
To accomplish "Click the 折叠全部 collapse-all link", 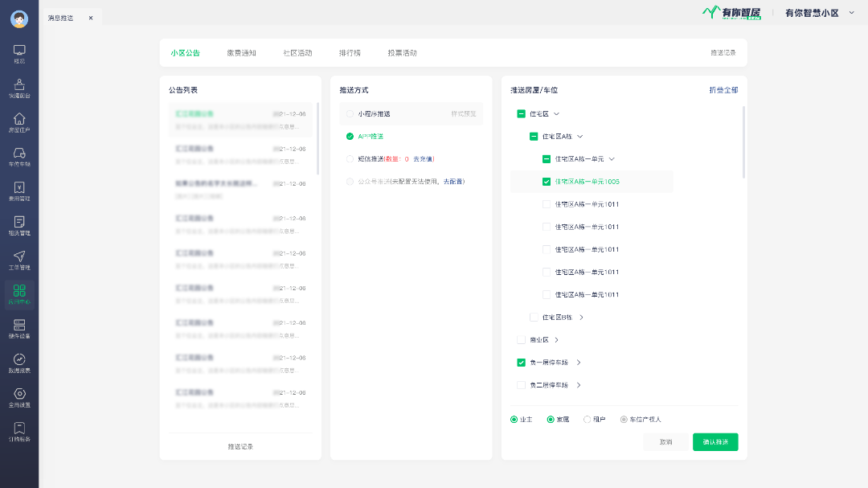I will pyautogui.click(x=723, y=90).
